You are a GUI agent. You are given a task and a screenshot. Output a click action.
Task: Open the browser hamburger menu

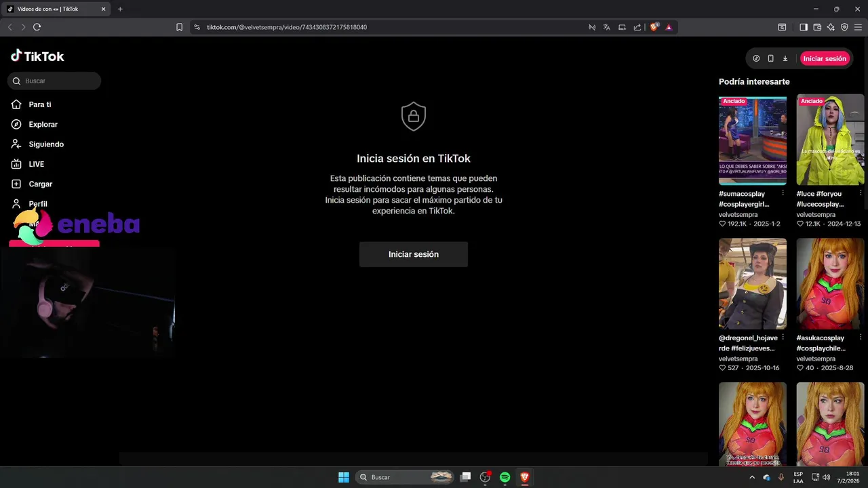(858, 27)
